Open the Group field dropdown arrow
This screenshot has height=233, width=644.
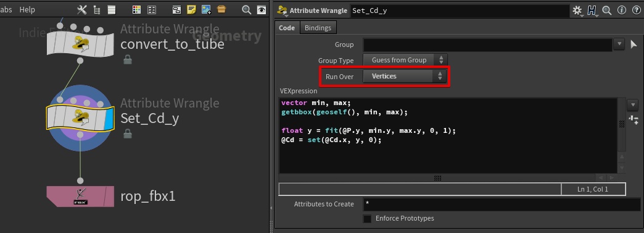pos(619,44)
